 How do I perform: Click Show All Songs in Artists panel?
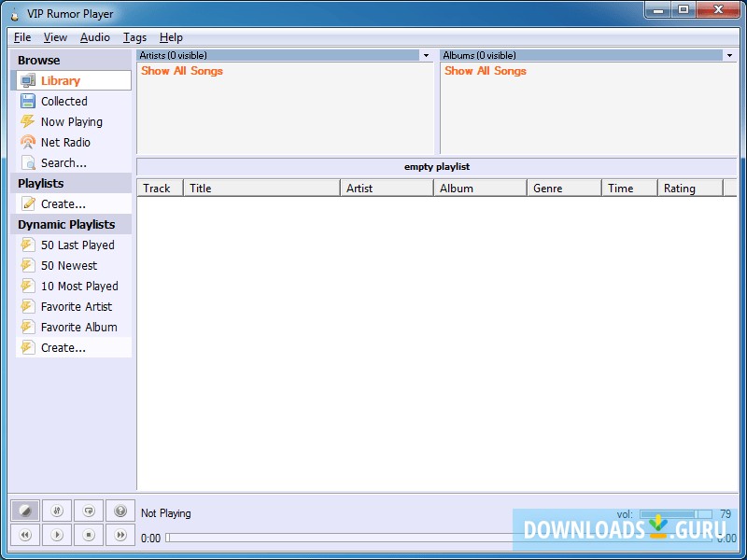pos(182,71)
